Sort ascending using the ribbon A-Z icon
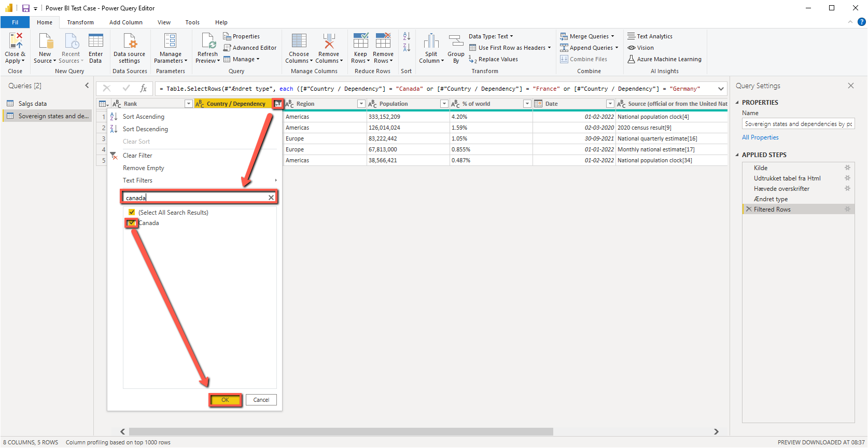Image resolution: width=868 pixels, height=448 pixels. tap(407, 36)
